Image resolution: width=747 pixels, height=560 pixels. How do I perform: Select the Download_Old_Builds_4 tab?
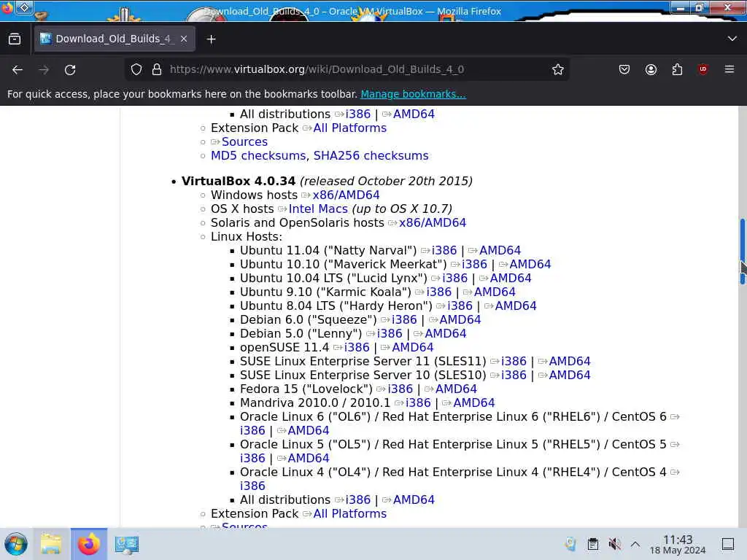115,39
